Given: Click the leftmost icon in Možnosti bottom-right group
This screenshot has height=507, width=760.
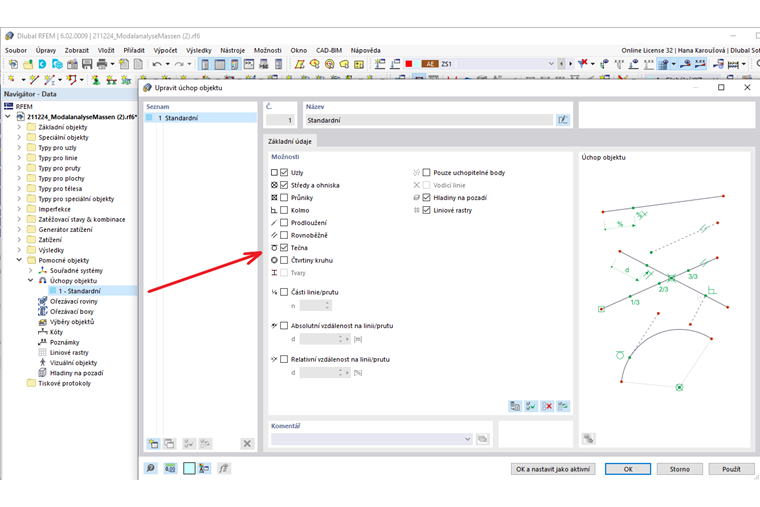Looking at the screenshot, I should point(515,406).
